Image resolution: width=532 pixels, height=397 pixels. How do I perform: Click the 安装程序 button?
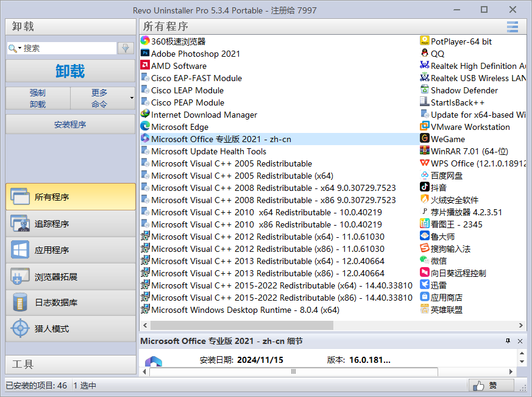click(71, 124)
